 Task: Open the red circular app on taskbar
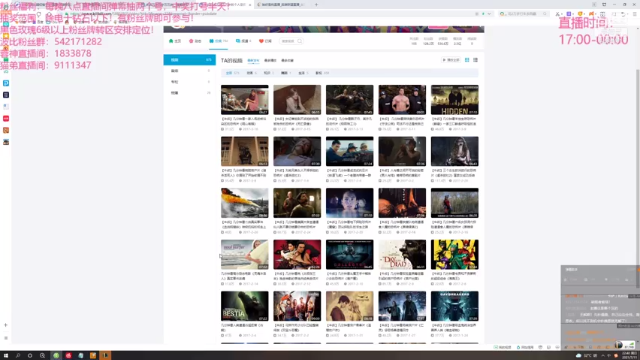click(x=68, y=356)
